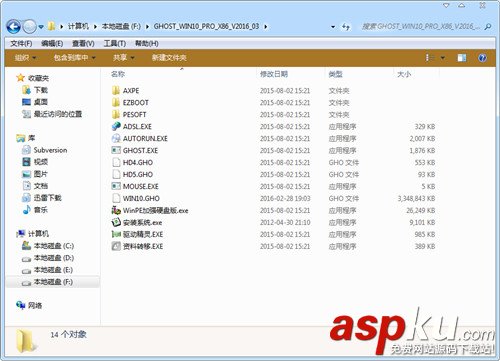The width and height of the screenshot is (500, 361).
Task: Sort by the 类型 column header
Action: tap(335, 74)
